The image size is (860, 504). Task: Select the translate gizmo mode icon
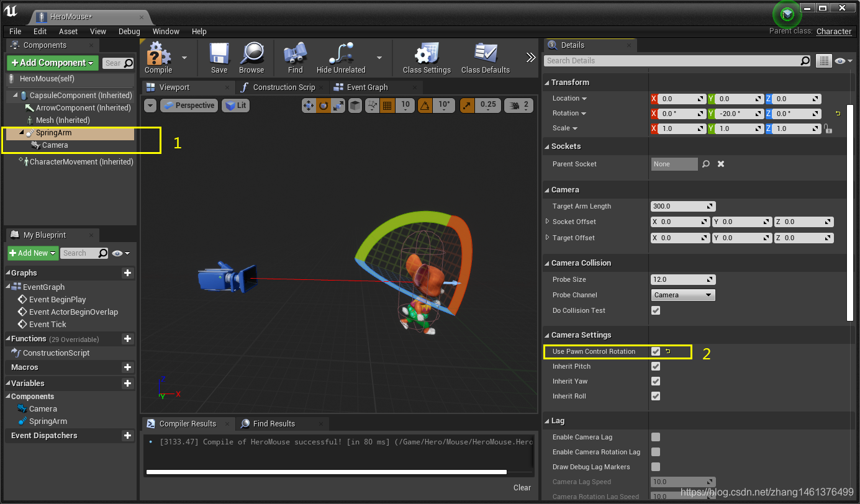(x=309, y=106)
